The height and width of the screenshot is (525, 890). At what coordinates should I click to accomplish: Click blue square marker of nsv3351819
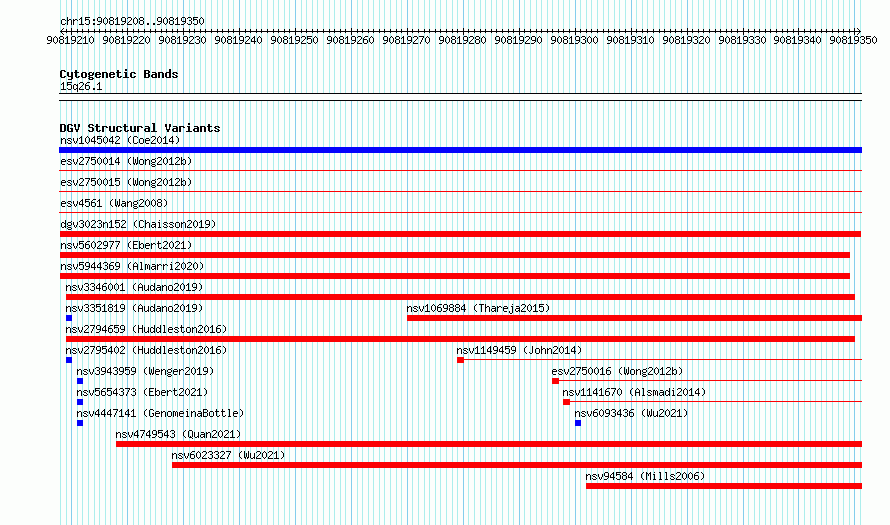point(69,318)
